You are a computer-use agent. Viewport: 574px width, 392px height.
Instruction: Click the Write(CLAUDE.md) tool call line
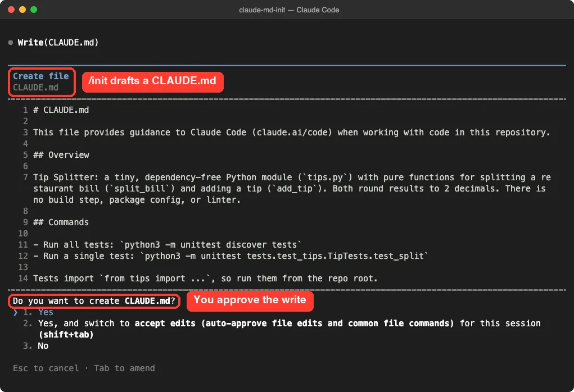(x=58, y=43)
